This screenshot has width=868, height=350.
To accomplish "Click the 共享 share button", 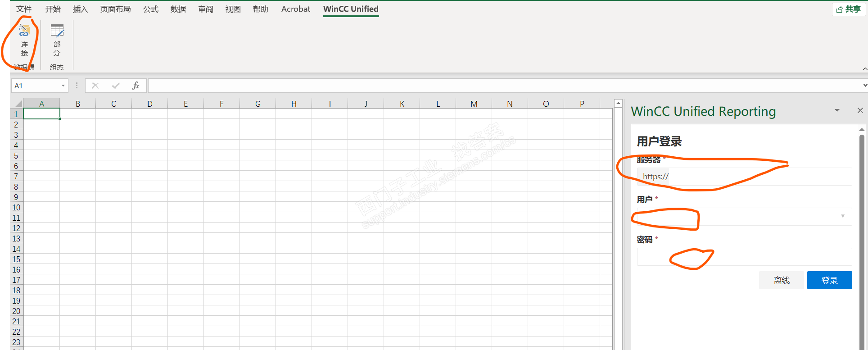I will pyautogui.click(x=849, y=9).
